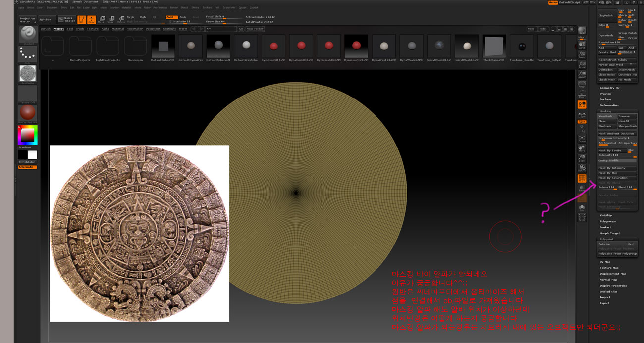Toggle Perspective distortion on right shelf
Image resolution: width=644 pixels, height=343 pixels.
[x=582, y=85]
